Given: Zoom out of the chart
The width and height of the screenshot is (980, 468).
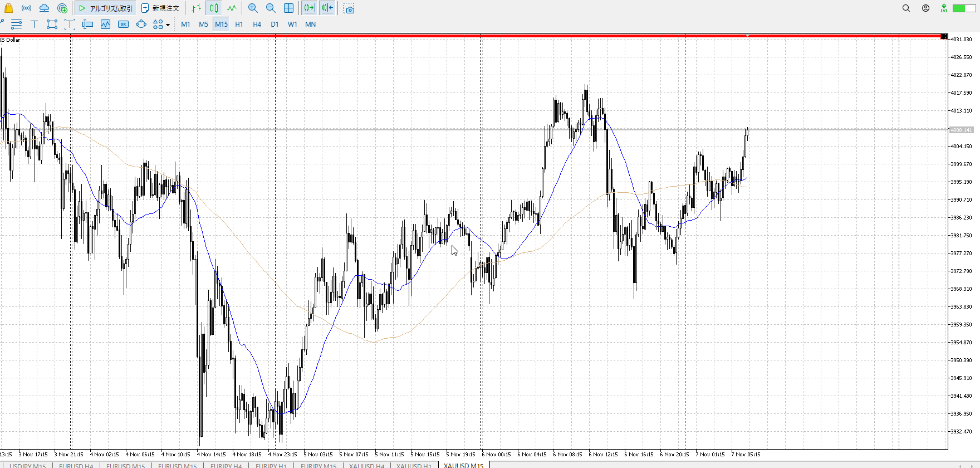Looking at the screenshot, I should pyautogui.click(x=271, y=8).
